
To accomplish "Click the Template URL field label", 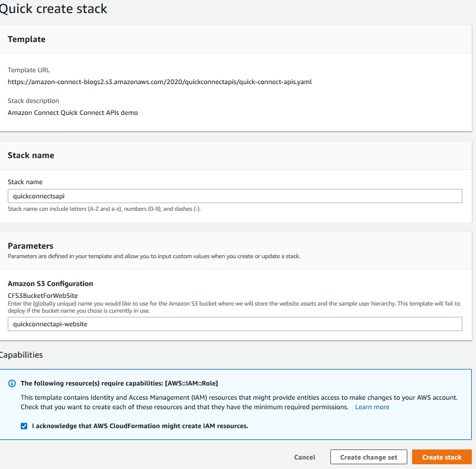I will tap(29, 70).
